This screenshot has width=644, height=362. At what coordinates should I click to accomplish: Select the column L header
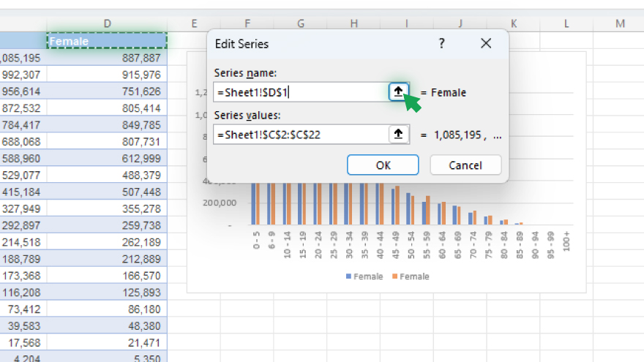pos(566,24)
